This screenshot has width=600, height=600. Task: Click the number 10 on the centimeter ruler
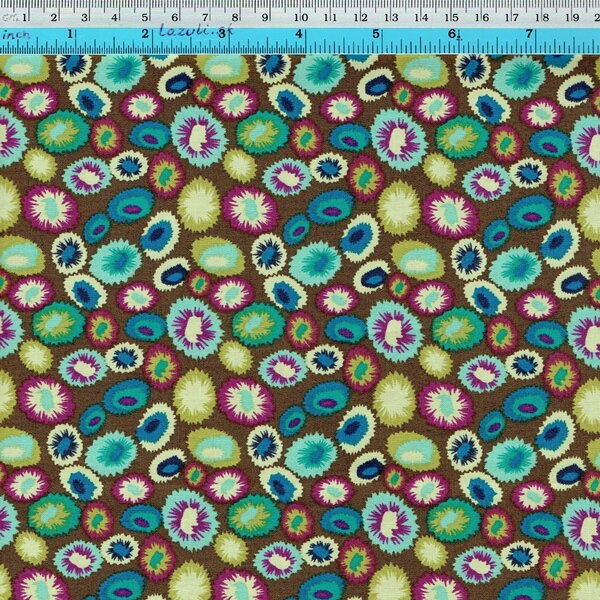pos(301,17)
